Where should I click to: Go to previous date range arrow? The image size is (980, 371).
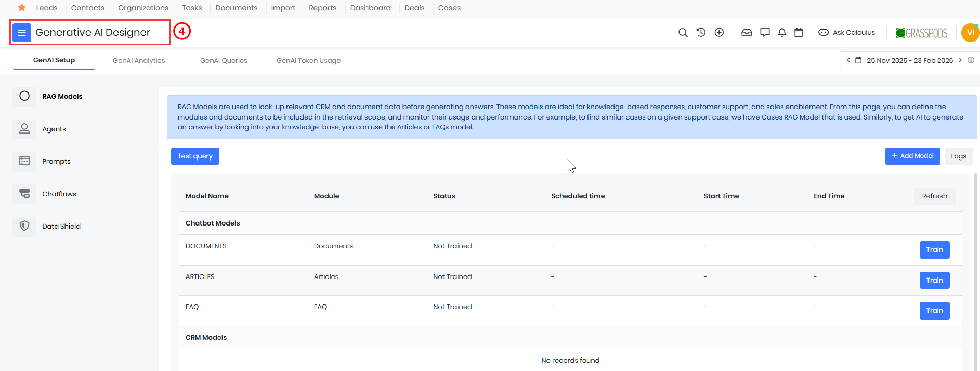848,60
